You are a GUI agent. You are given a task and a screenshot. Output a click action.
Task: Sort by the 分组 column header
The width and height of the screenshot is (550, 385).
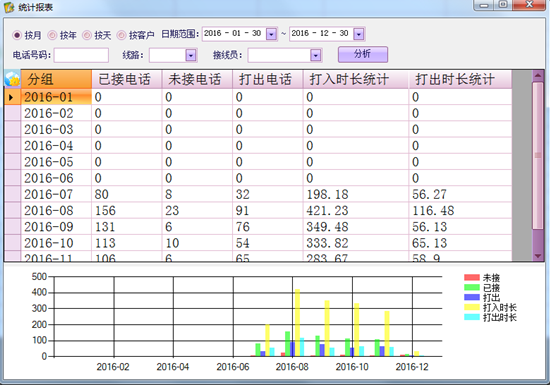[56, 79]
